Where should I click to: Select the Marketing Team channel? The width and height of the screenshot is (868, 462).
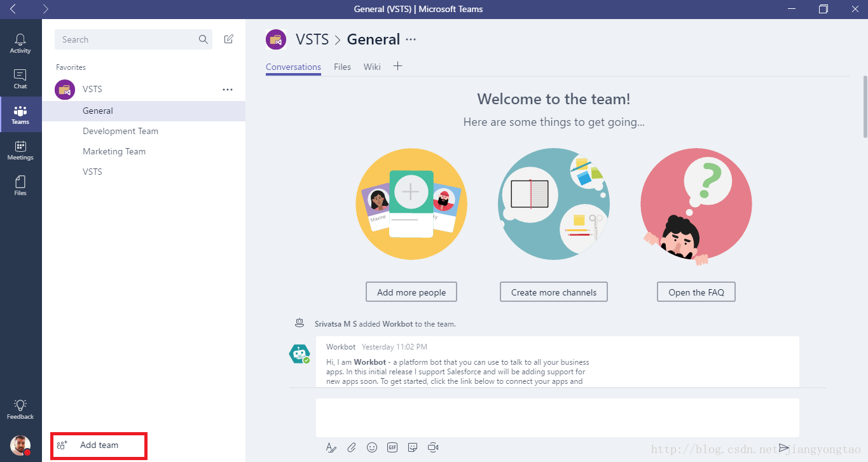pos(144,151)
